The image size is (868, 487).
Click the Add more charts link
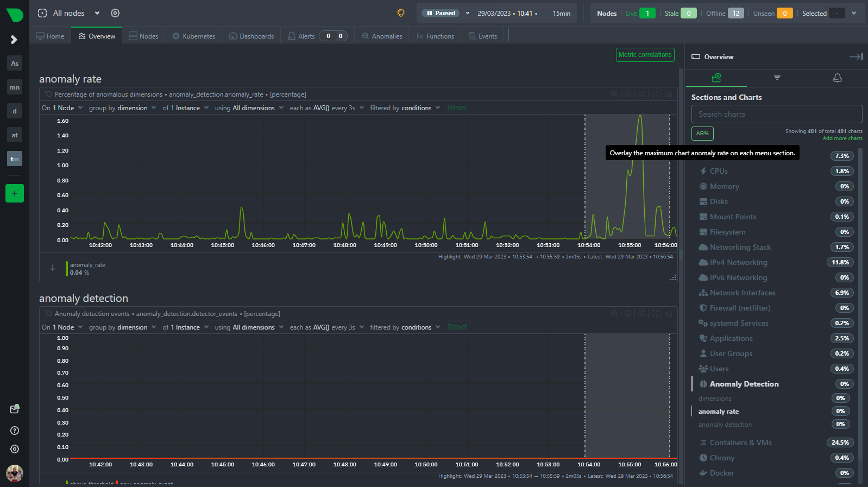tap(842, 138)
